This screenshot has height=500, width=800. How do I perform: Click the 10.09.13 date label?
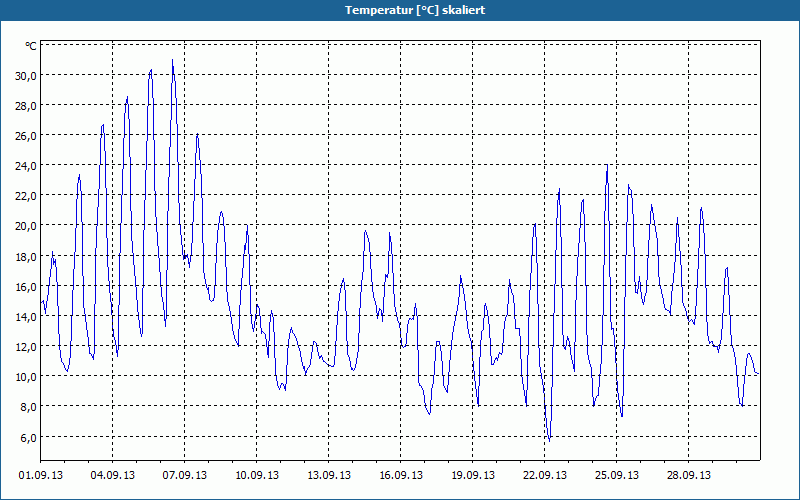click(257, 476)
